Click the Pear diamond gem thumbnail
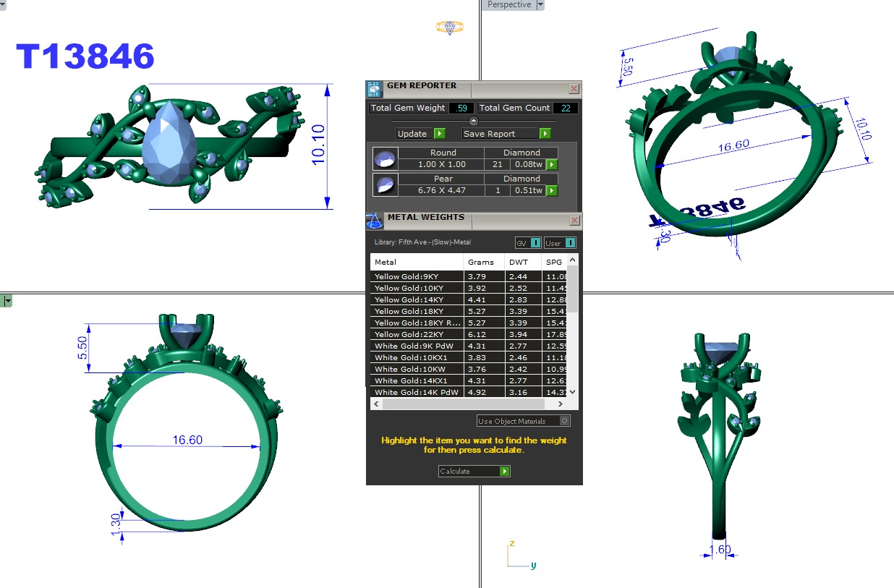This screenshot has height=588, width=894. (x=384, y=185)
